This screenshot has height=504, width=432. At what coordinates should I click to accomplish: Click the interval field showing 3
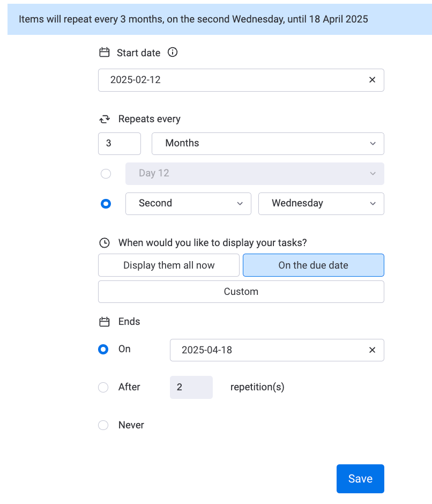(119, 144)
